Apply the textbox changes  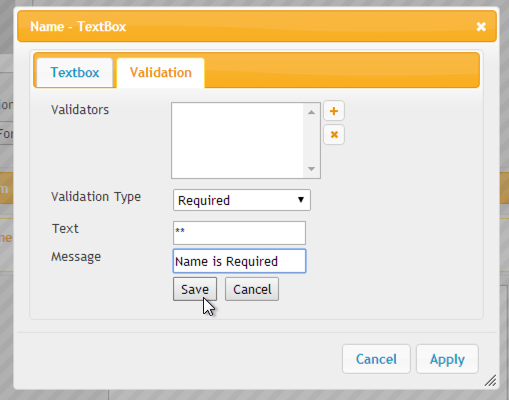pyautogui.click(x=447, y=359)
